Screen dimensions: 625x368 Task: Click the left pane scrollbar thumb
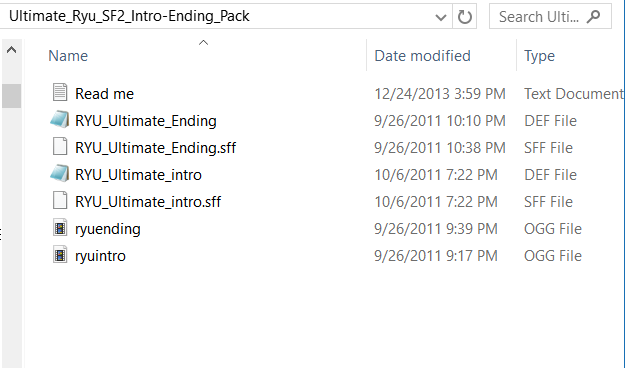pos(12,96)
